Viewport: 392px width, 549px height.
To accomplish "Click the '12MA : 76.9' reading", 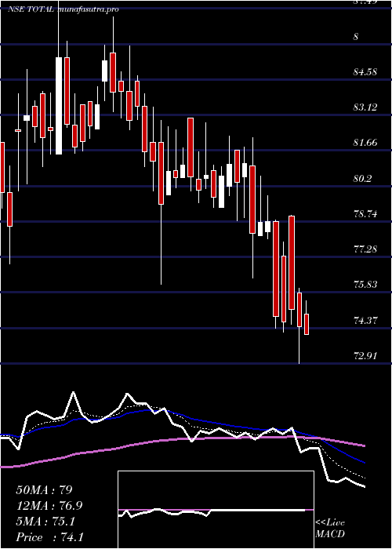I will click(50, 506).
